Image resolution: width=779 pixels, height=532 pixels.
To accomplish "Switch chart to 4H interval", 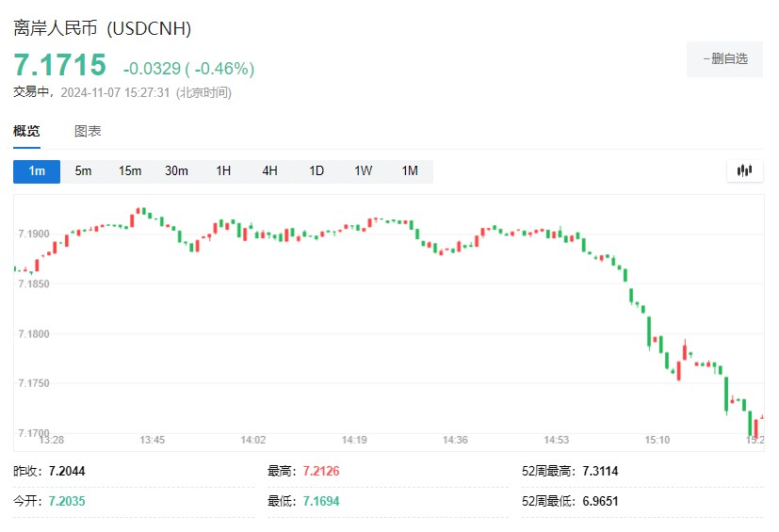I will click(269, 171).
